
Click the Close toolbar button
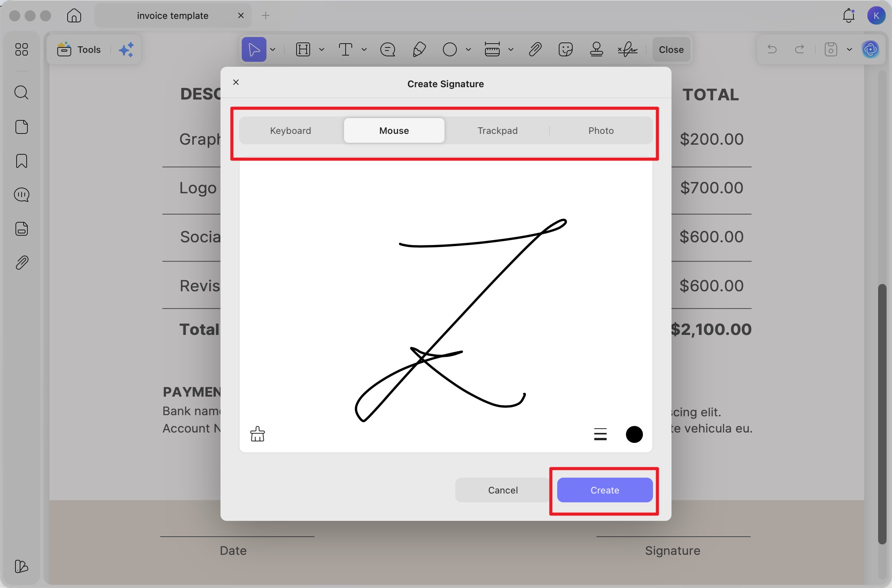click(671, 49)
